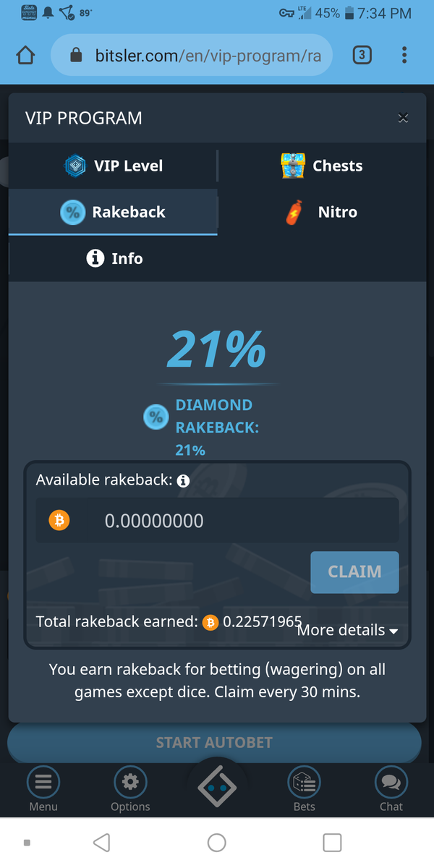
Task: Close the VIP Program dialog
Action: tap(403, 118)
